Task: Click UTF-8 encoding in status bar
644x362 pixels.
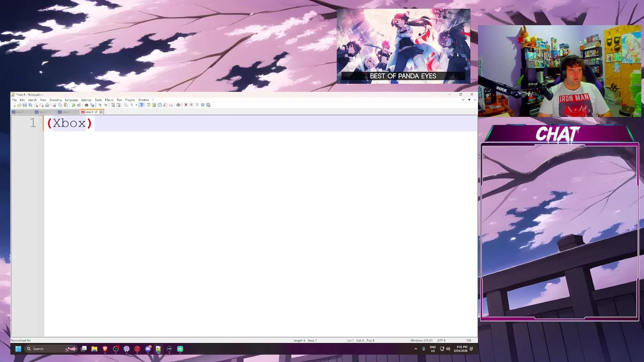Action: [x=441, y=340]
